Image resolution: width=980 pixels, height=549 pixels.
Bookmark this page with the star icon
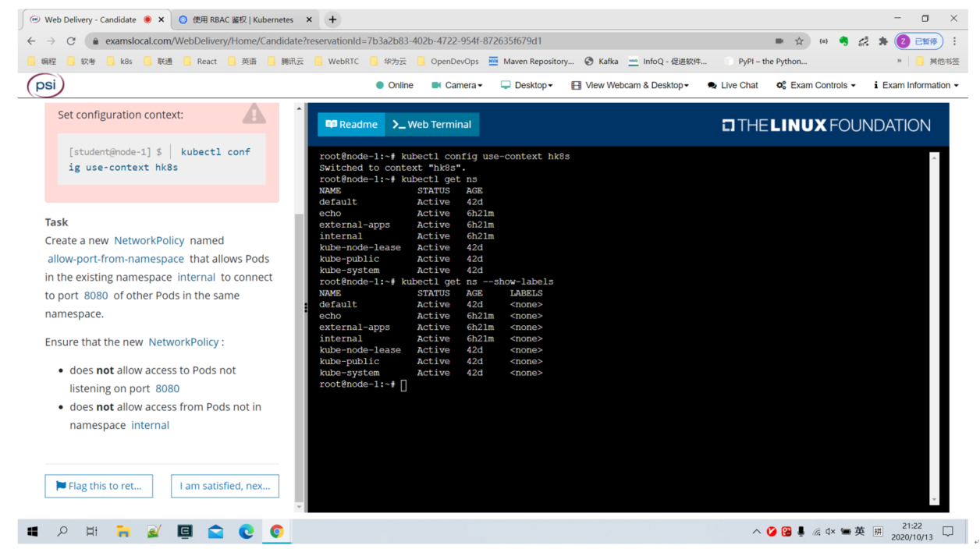pyautogui.click(x=799, y=41)
